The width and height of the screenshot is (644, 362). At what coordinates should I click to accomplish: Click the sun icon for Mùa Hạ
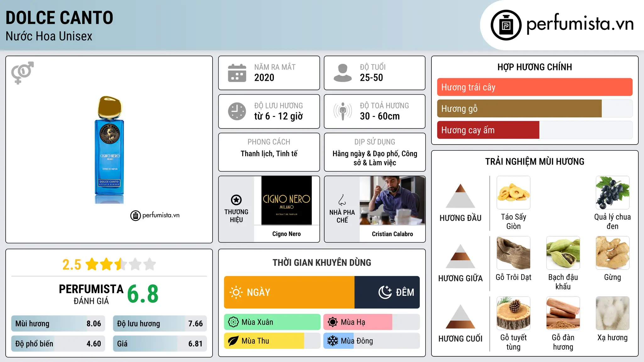point(333,322)
